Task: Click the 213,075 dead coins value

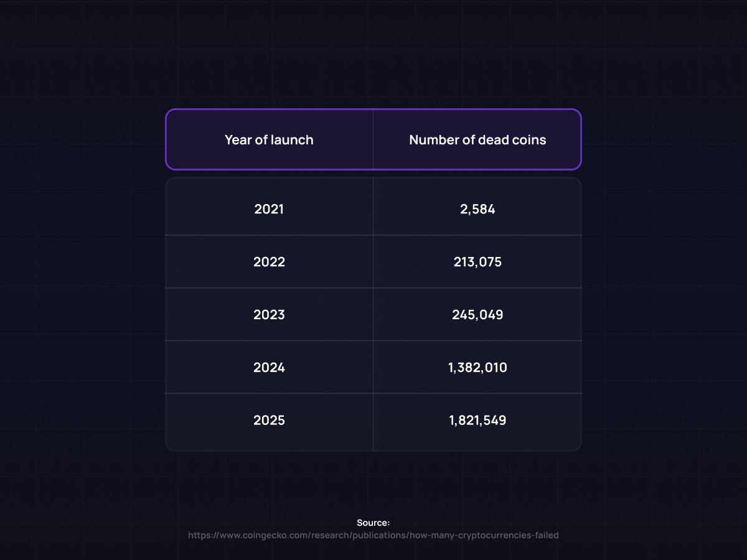Action: [477, 262]
